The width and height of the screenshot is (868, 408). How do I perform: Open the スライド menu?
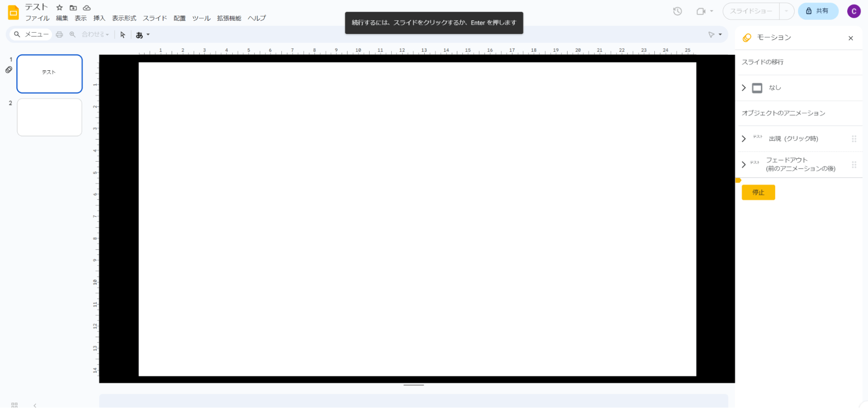(155, 18)
